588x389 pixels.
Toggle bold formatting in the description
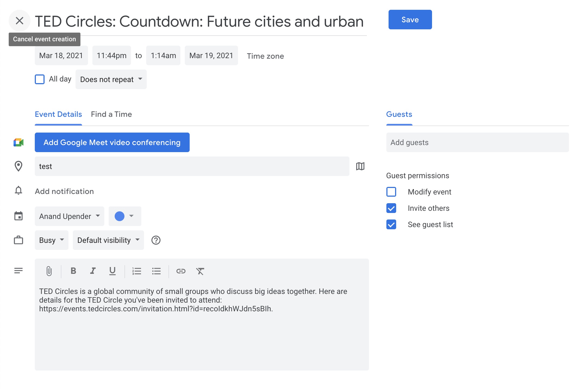point(73,271)
